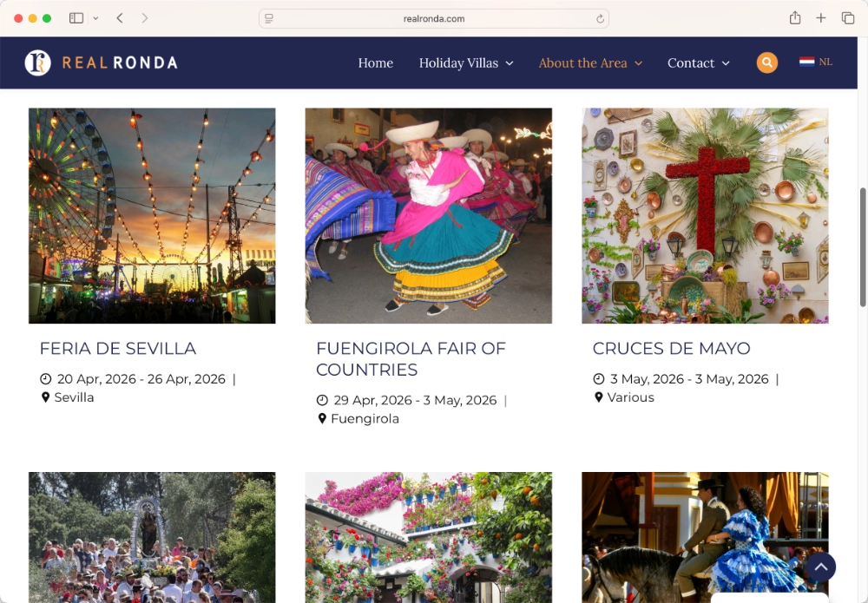The image size is (868, 603).
Task: Click the Real Ronda logo icon
Action: [37, 62]
